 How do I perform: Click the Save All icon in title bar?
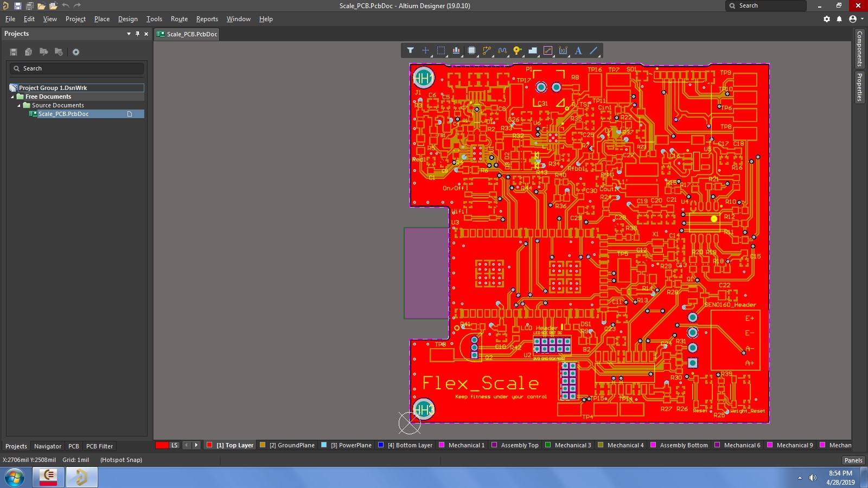coord(29,5)
